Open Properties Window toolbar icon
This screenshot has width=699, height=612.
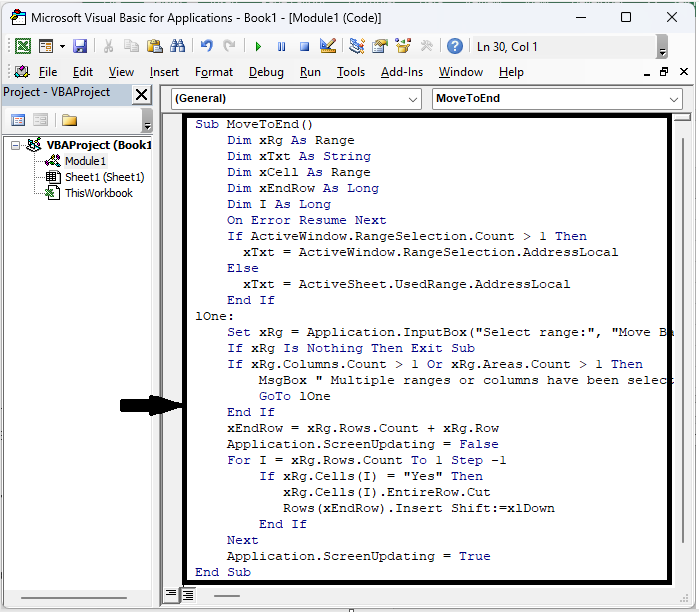[x=380, y=46]
